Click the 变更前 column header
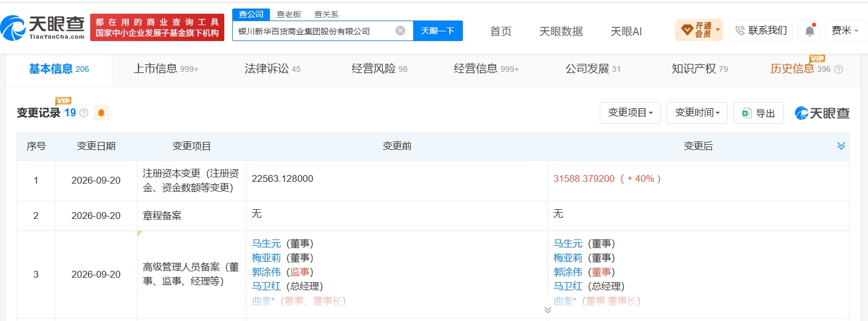Viewport: 868px width, 321px height. tap(397, 146)
